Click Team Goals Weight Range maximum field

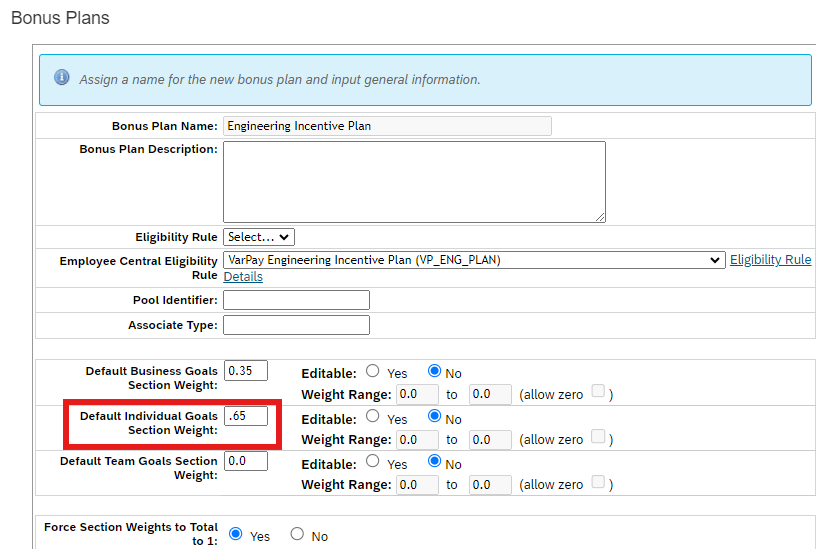tap(490, 485)
